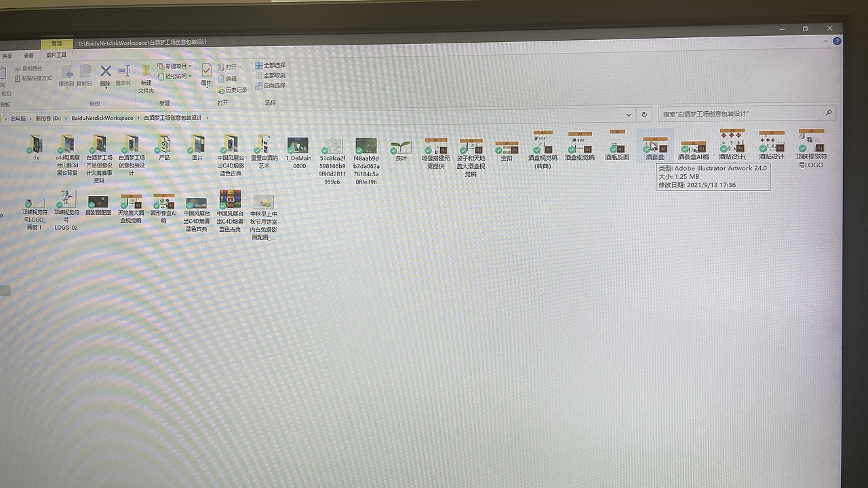Select the 中国风展台 WinRAR archive file
The width and height of the screenshot is (868, 488).
point(230,211)
